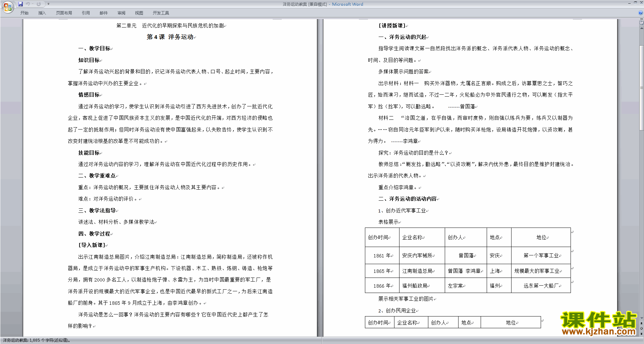This screenshot has width=644, height=344.
Task: Click table cell 1866 年
Action: 382,286
